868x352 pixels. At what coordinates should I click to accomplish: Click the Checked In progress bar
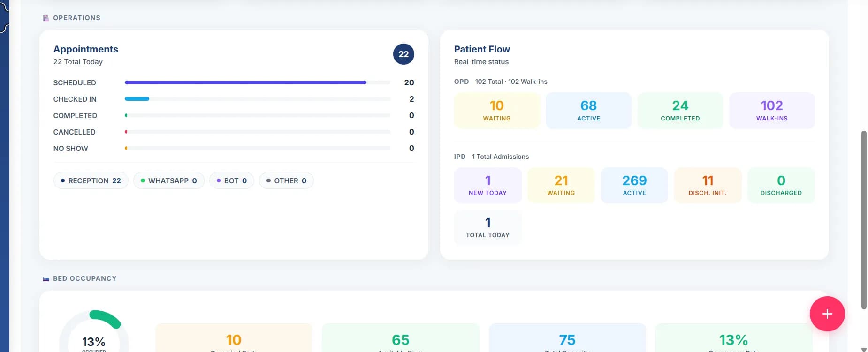tap(258, 99)
